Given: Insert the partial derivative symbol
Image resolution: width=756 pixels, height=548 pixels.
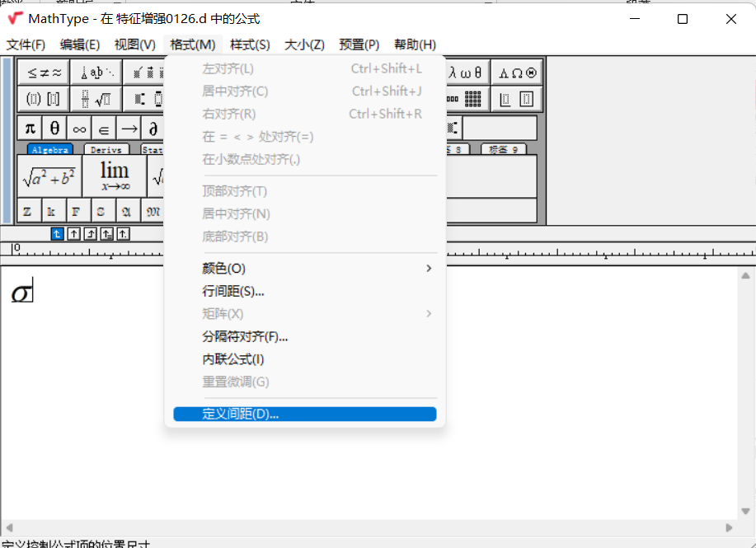Looking at the screenshot, I should tap(153, 129).
